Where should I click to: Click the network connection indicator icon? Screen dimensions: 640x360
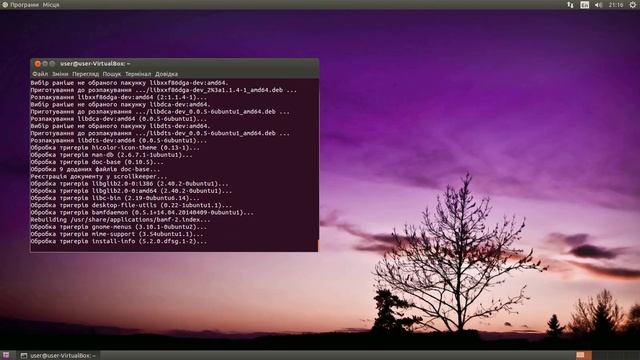point(570,5)
